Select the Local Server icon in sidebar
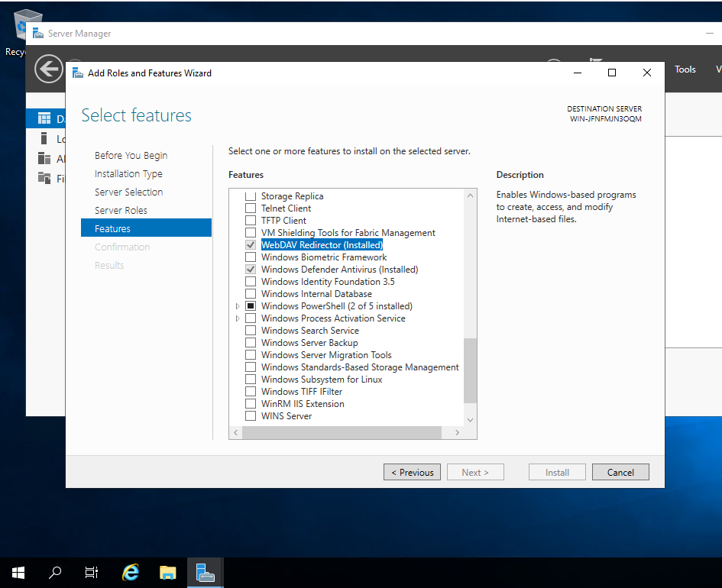 click(x=44, y=138)
